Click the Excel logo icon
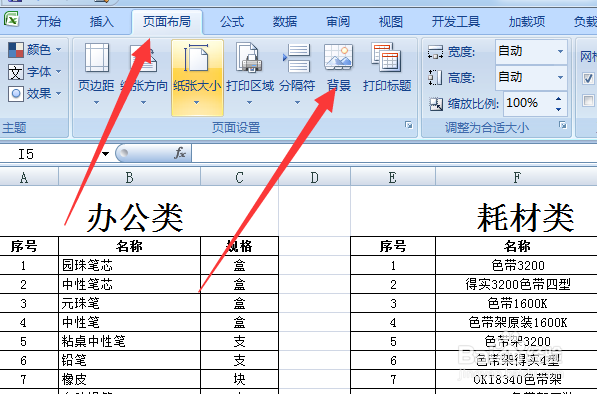597x394 pixels. coord(11,18)
